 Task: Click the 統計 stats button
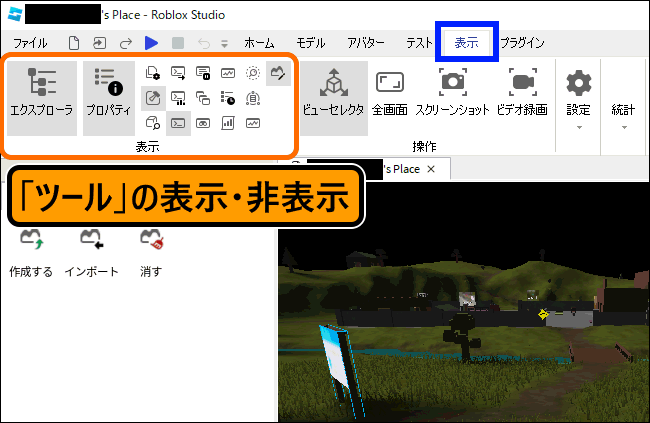point(623,109)
